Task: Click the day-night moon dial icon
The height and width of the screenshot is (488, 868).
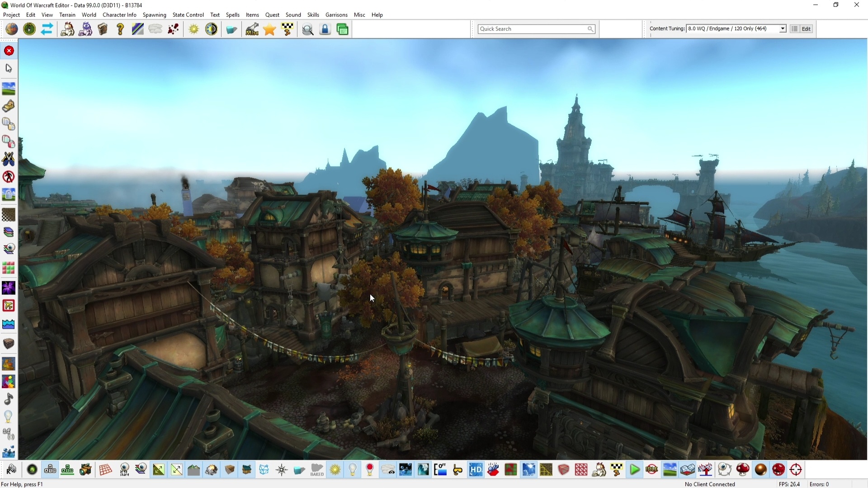Action: click(x=211, y=29)
